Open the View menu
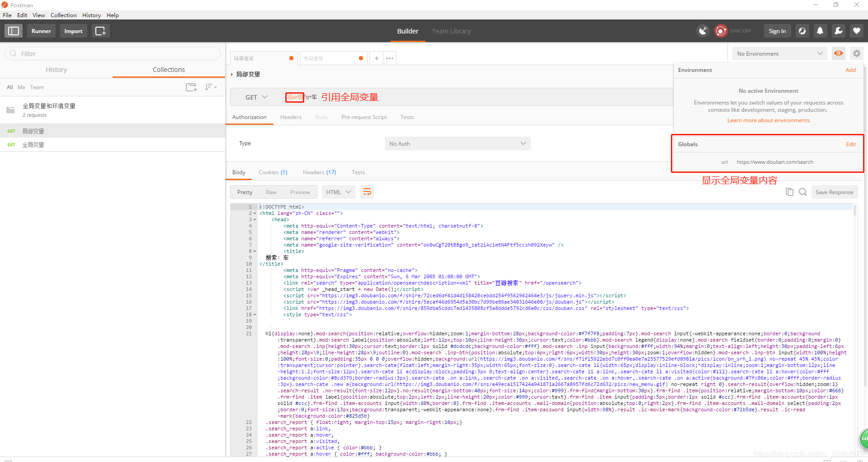 click(x=38, y=15)
